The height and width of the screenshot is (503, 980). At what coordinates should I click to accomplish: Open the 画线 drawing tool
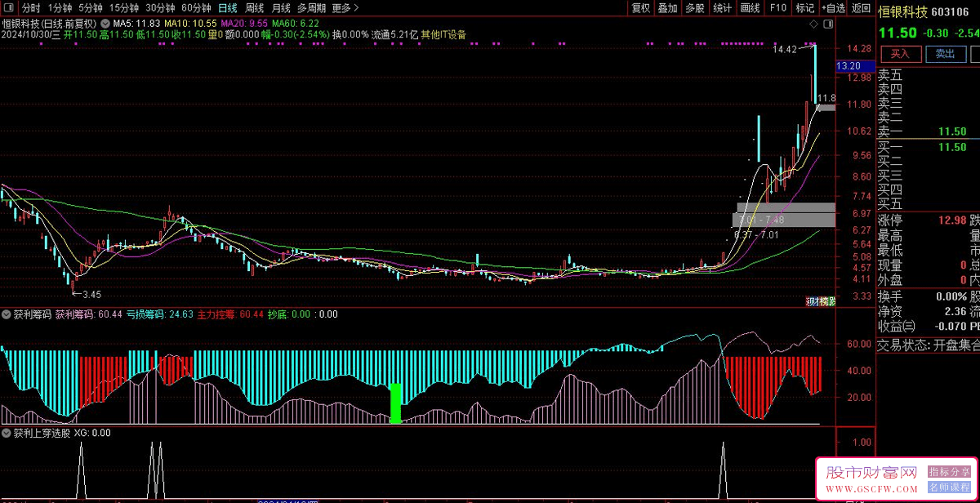coord(750,8)
